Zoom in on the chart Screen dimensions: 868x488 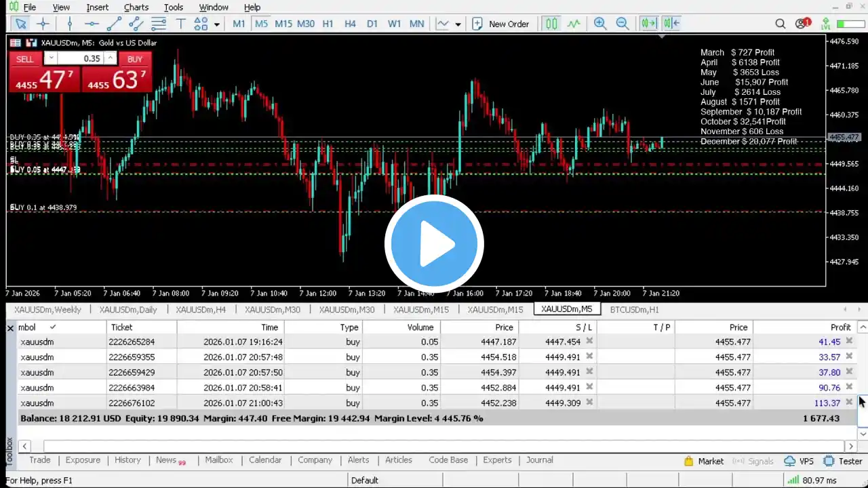point(600,24)
